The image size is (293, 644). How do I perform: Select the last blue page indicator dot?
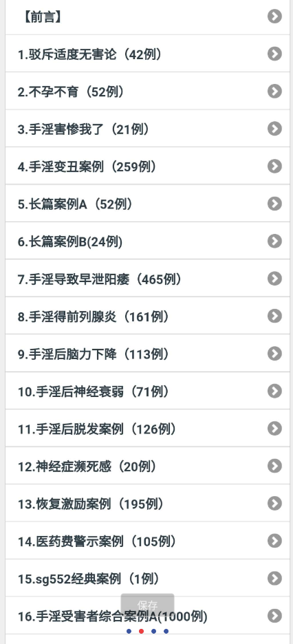(166, 631)
